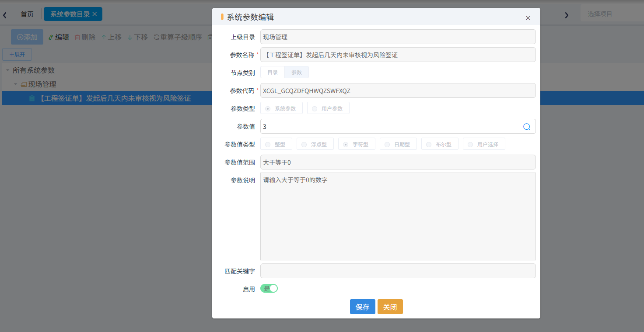644x332 pixels.
Task: Select the 浮点型 value type
Action: point(315,144)
